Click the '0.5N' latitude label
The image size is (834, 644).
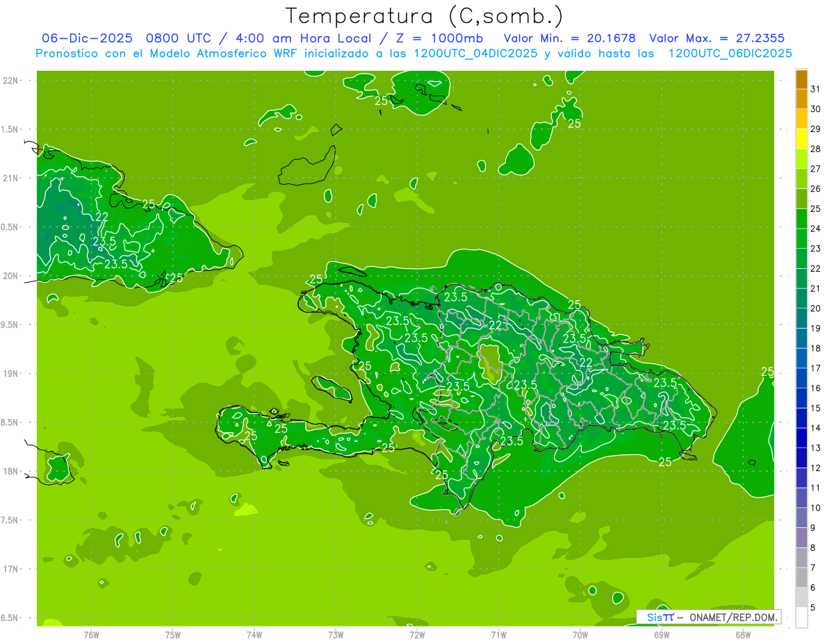pyautogui.click(x=10, y=227)
